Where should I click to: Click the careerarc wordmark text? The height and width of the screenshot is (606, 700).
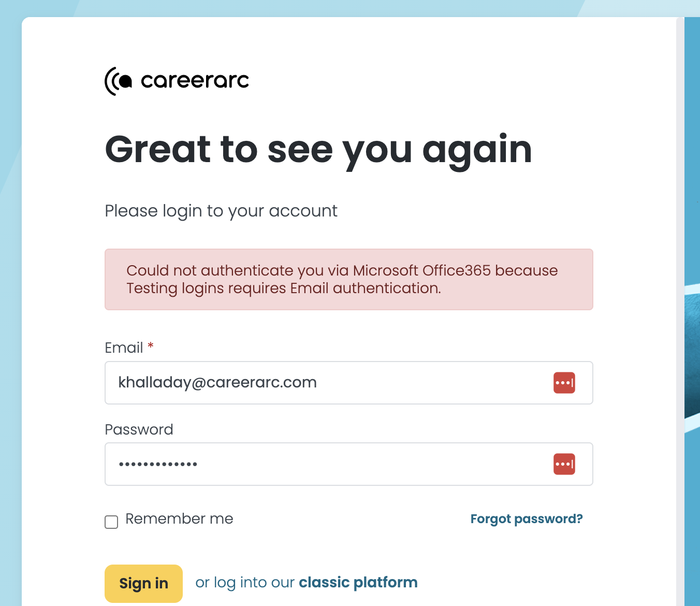[195, 81]
